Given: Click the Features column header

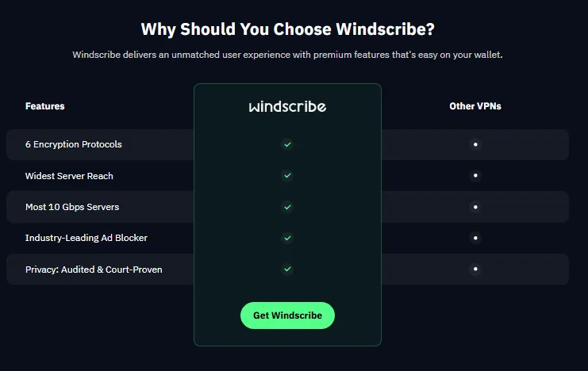Looking at the screenshot, I should [x=44, y=106].
